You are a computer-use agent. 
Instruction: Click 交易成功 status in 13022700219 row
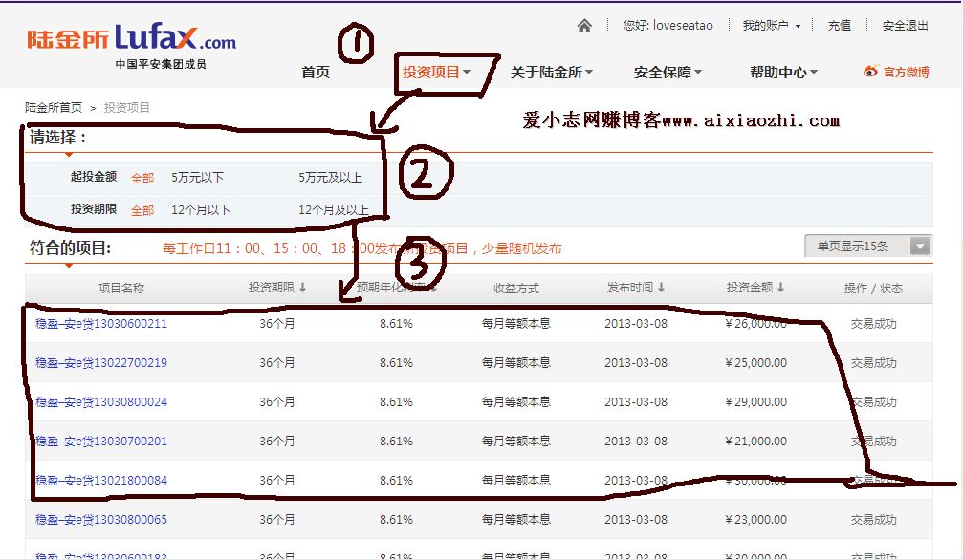point(873,363)
